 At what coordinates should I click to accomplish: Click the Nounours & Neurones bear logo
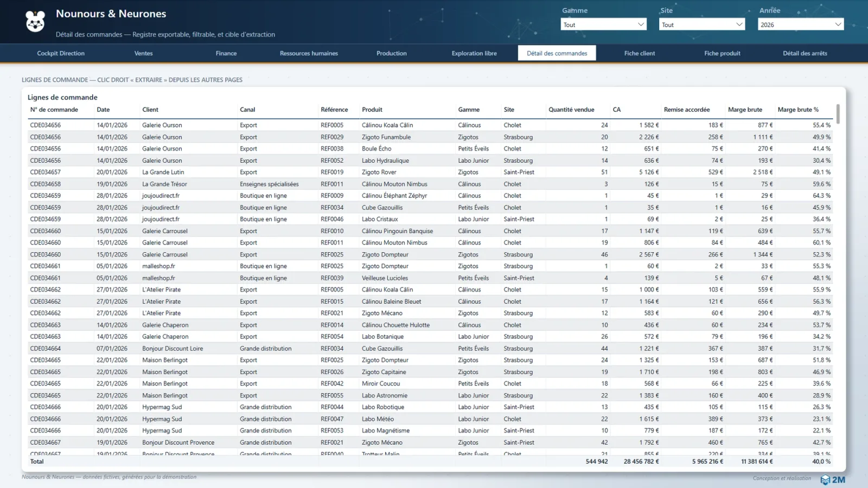coord(35,22)
